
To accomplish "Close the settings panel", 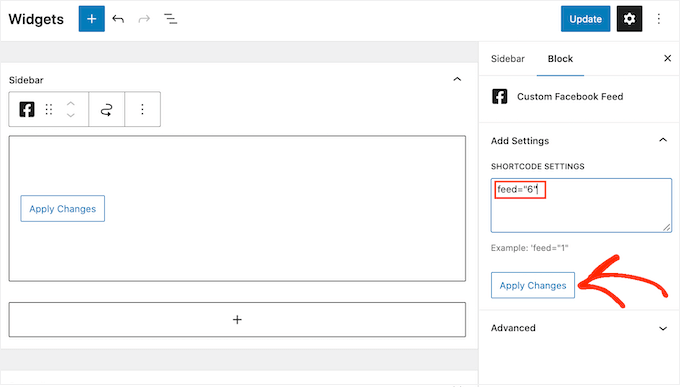I will click(x=667, y=59).
